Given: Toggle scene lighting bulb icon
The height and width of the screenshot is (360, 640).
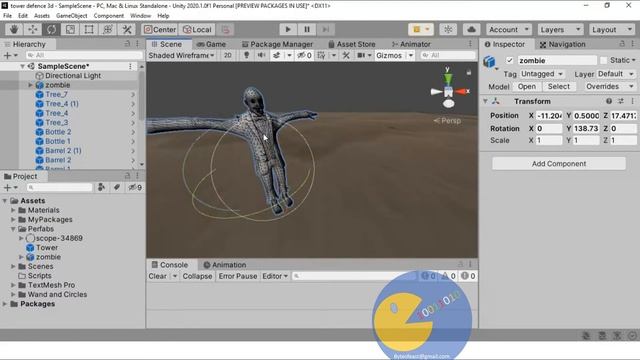Looking at the screenshot, I should click(x=246, y=55).
